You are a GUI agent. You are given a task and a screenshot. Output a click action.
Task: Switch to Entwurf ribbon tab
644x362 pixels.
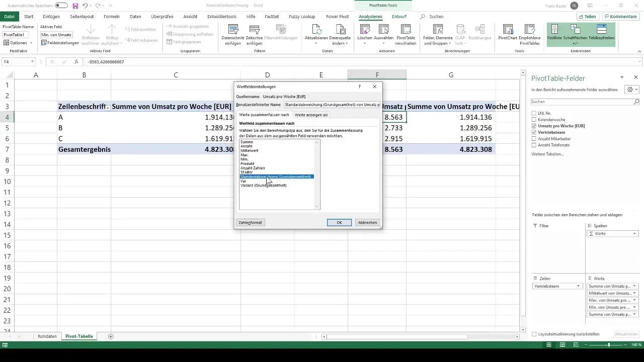coord(399,17)
